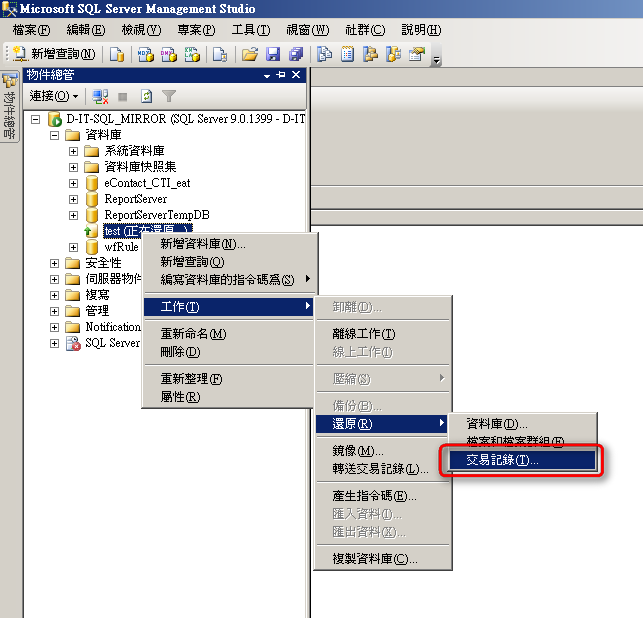This screenshot has width=643, height=618.
Task: Open the 連接(O) dropdown
Action: coord(53,96)
